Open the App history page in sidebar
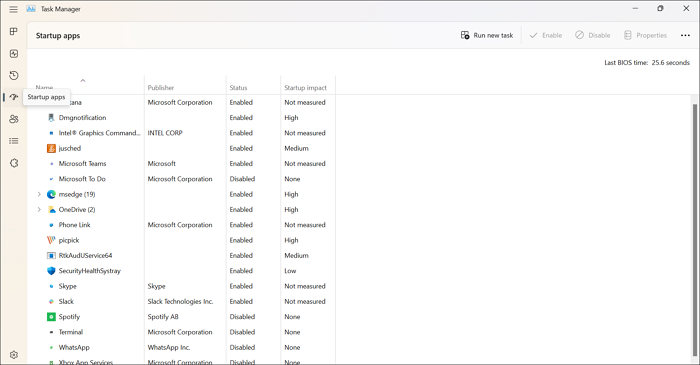The image size is (700, 365). 14,75
